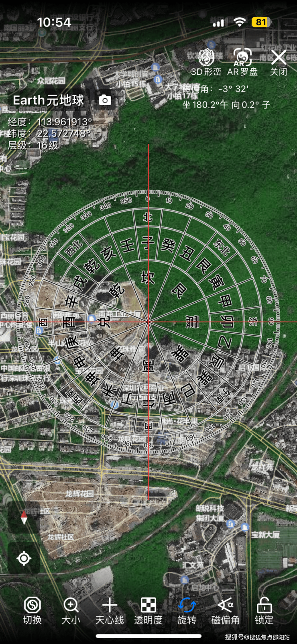Tap the 酉 mountain sector on compass
Screen dimensions: 297x644
[69, 322]
